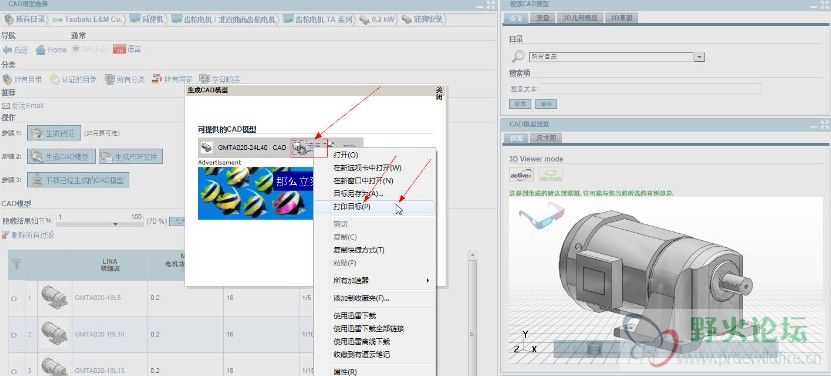831x376 pixels.
Task: Click the 发送Email envelope icon
Action: (6, 106)
